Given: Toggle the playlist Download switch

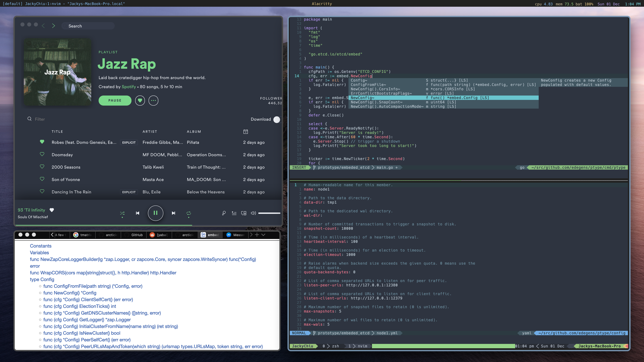Looking at the screenshot, I should pyautogui.click(x=277, y=119).
